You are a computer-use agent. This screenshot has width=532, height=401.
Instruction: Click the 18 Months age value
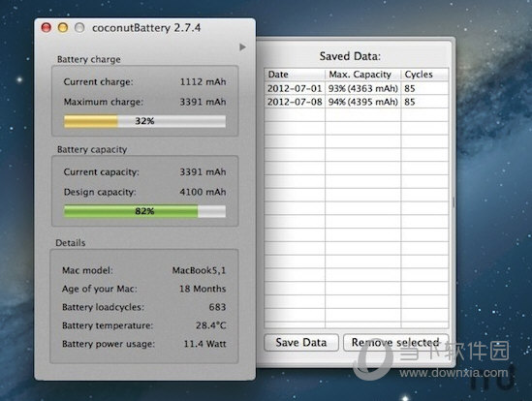203,289
